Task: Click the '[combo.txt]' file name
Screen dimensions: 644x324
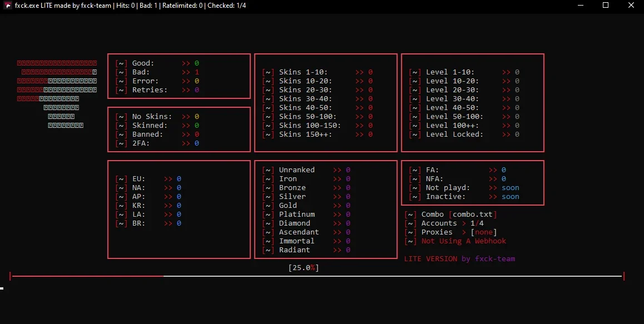Action: 473,215
